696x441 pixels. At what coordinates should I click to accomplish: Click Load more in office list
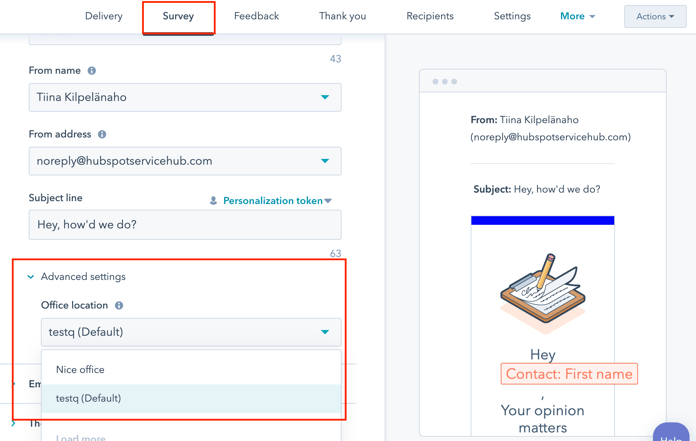click(81, 437)
